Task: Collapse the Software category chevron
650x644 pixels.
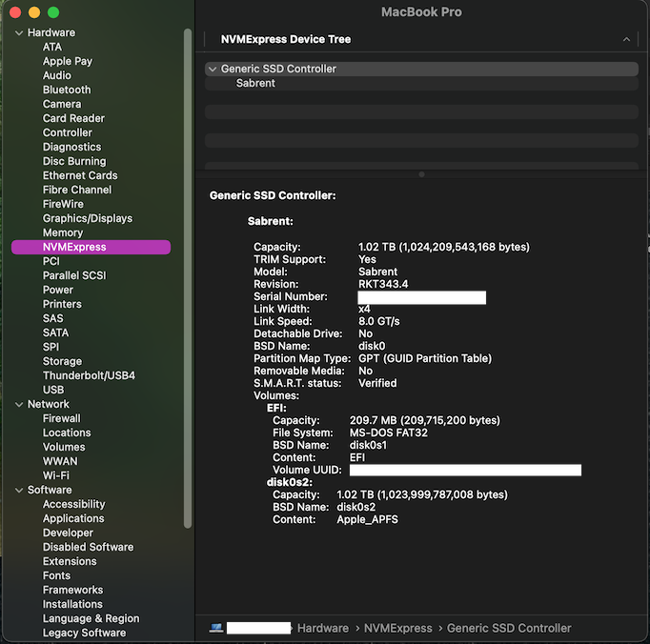Action: click(19, 491)
